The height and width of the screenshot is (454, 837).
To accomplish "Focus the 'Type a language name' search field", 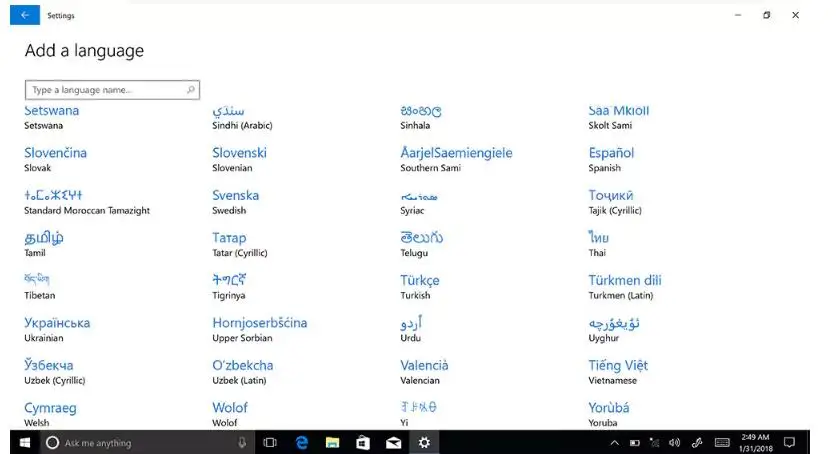I will pyautogui.click(x=112, y=90).
